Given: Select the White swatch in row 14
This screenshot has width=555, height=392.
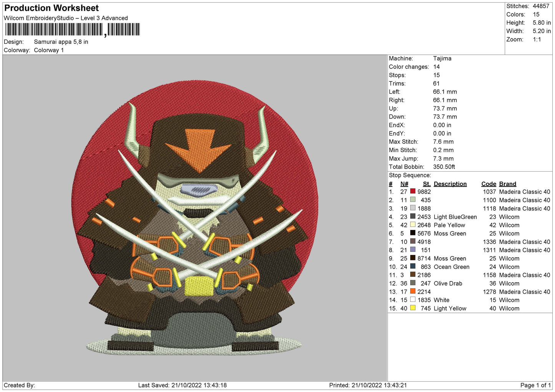Looking at the screenshot, I should pos(413,299).
